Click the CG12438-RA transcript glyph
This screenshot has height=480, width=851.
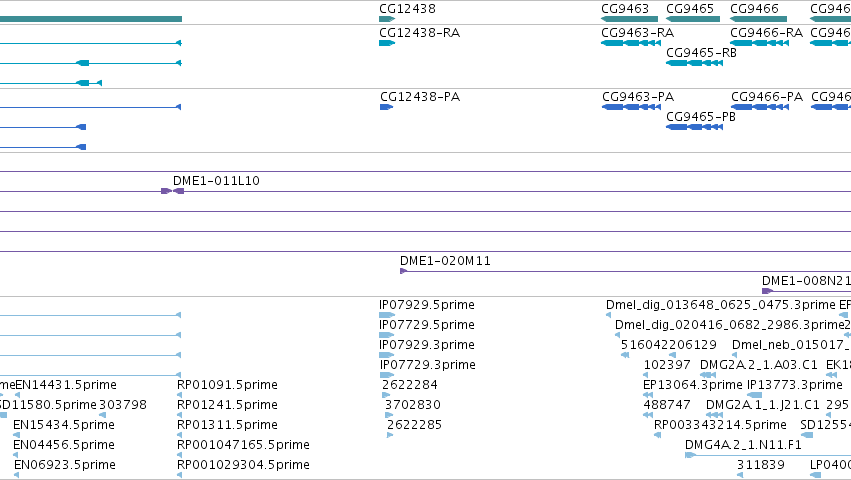pos(387,43)
